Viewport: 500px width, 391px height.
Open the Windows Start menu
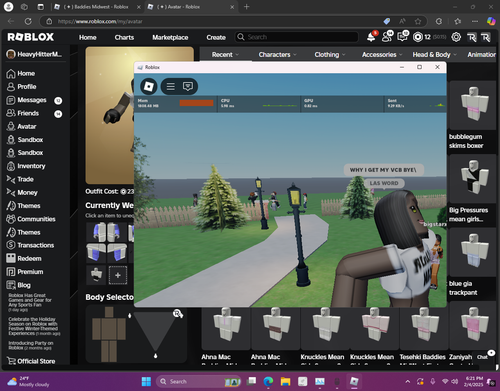(146, 381)
